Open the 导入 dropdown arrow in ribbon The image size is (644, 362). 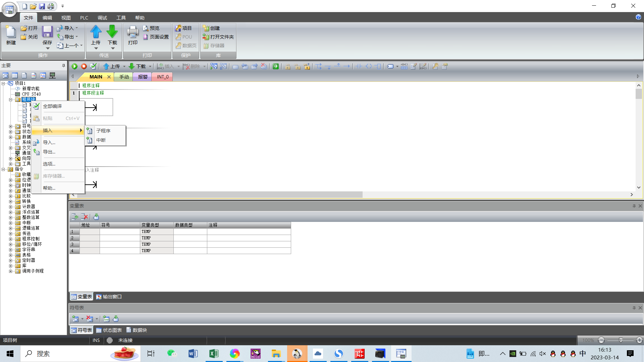[x=77, y=28]
